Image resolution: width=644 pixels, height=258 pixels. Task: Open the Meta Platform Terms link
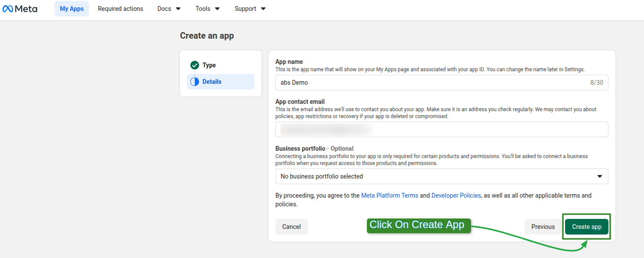click(389, 195)
